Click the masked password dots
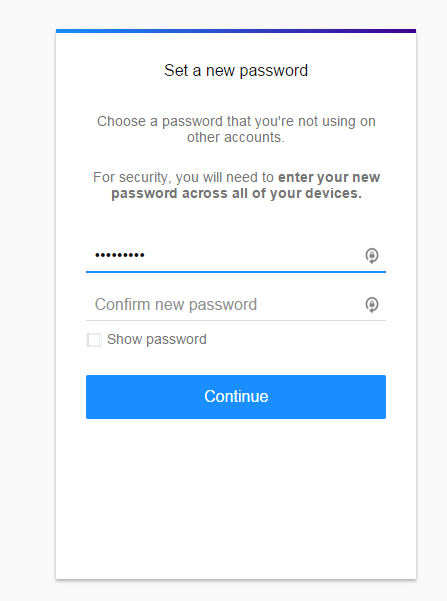Image resolution: width=447 pixels, height=601 pixels. click(120, 255)
